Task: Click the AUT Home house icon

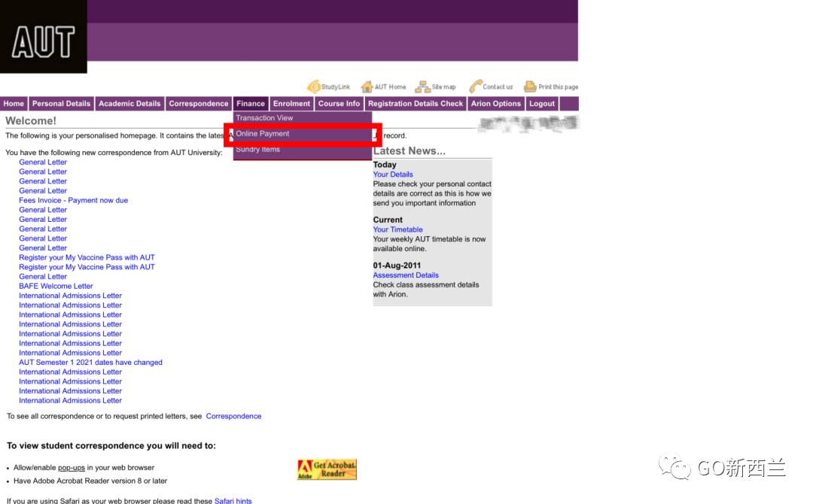Action: point(367,87)
